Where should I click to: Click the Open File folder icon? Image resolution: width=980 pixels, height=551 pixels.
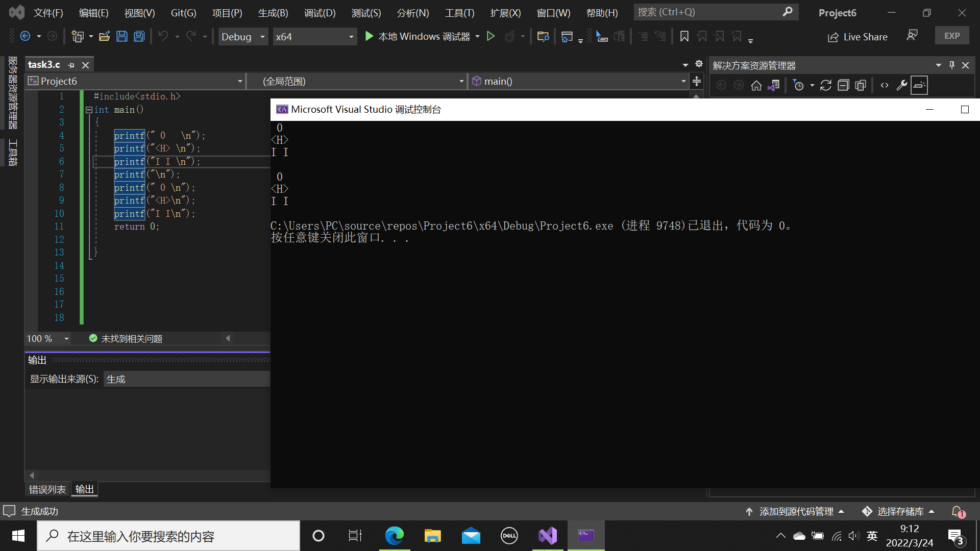(105, 36)
